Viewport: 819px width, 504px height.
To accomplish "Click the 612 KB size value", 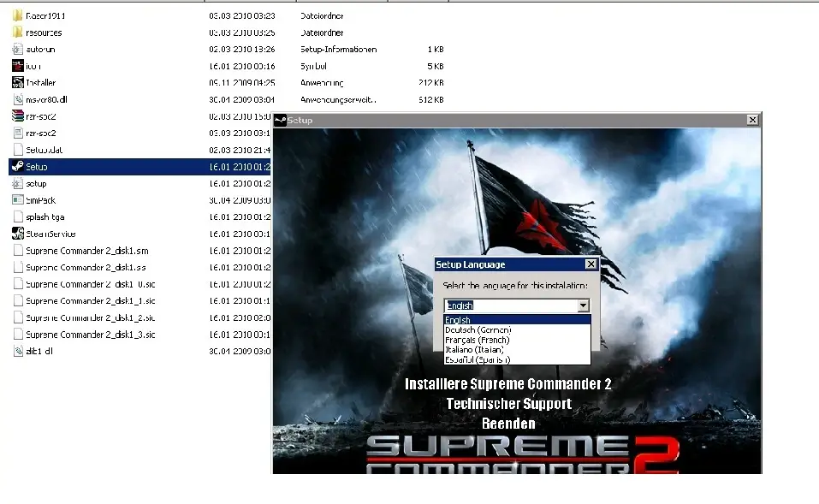I will point(431,99).
